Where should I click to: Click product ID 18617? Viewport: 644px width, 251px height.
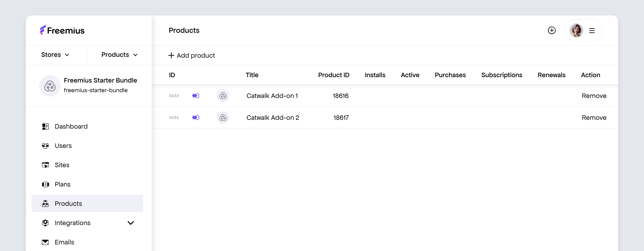tap(341, 118)
